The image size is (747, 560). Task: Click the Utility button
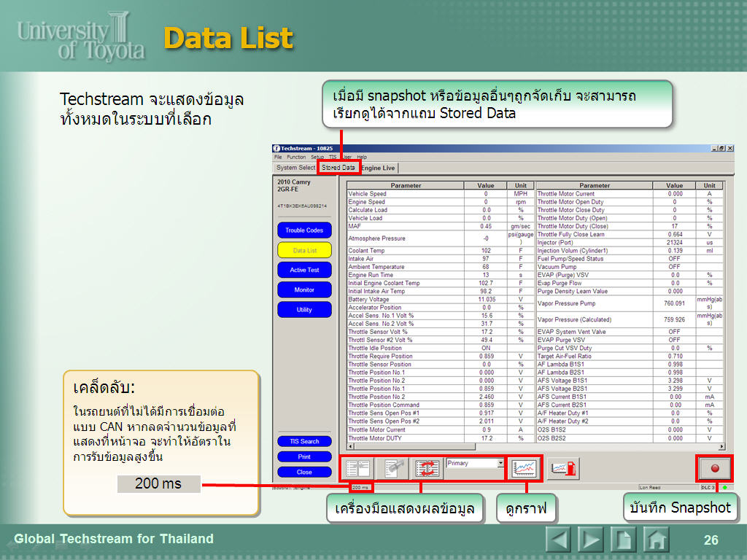(x=304, y=309)
